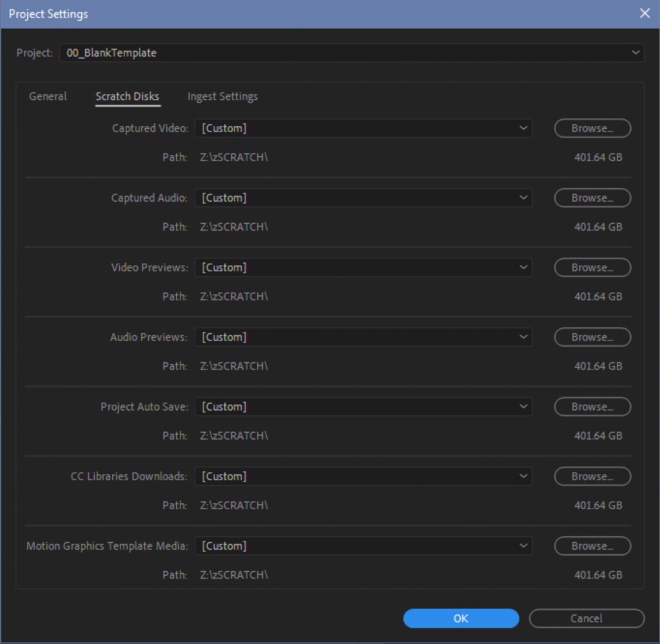Browse for Video Previews folder
660x644 pixels.
(x=592, y=268)
